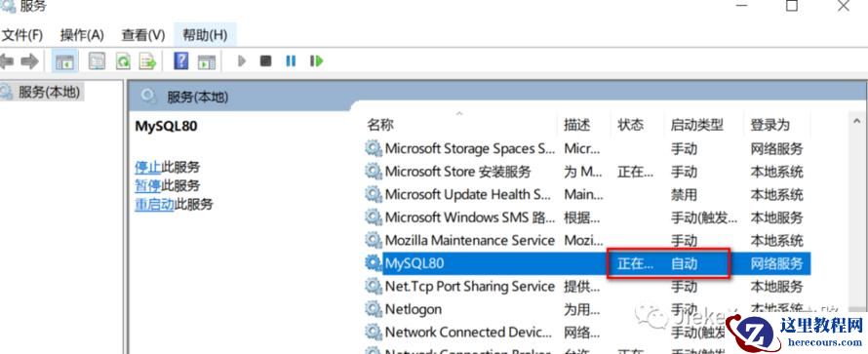Click the Stop Service square icon
Image resolution: width=868 pixels, height=354 pixels.
[x=265, y=60]
